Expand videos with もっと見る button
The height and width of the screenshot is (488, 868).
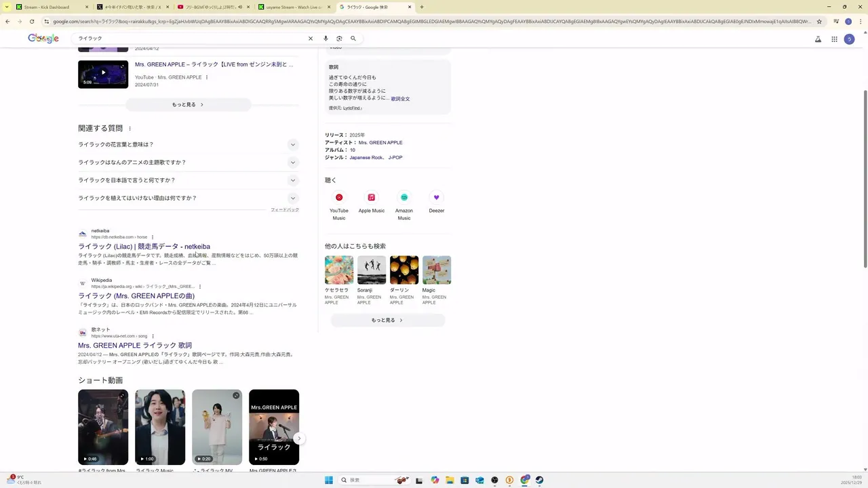[189, 104]
